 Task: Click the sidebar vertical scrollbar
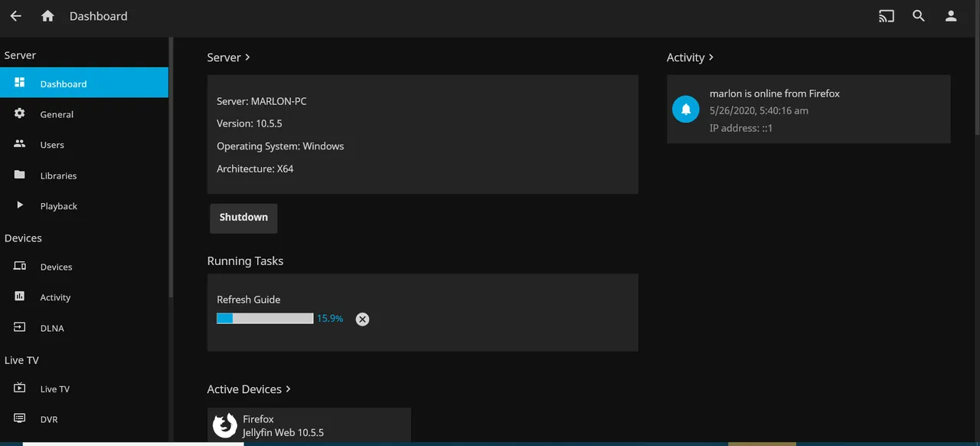coord(171,169)
